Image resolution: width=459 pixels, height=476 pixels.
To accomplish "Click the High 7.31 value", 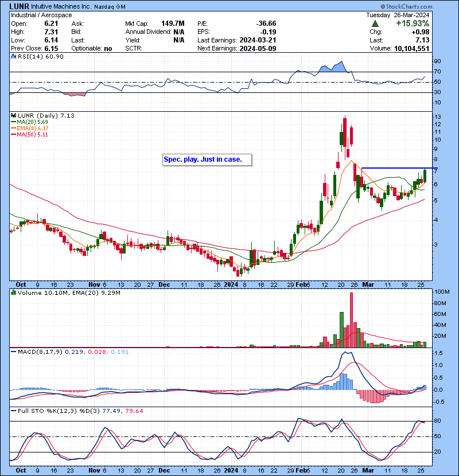I will point(51,32).
